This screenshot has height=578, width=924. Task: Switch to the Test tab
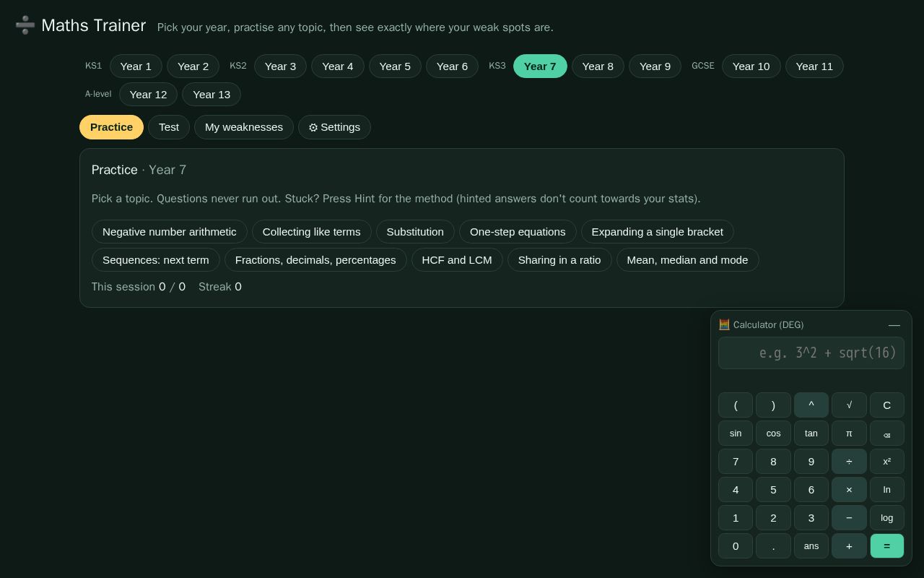tap(169, 127)
